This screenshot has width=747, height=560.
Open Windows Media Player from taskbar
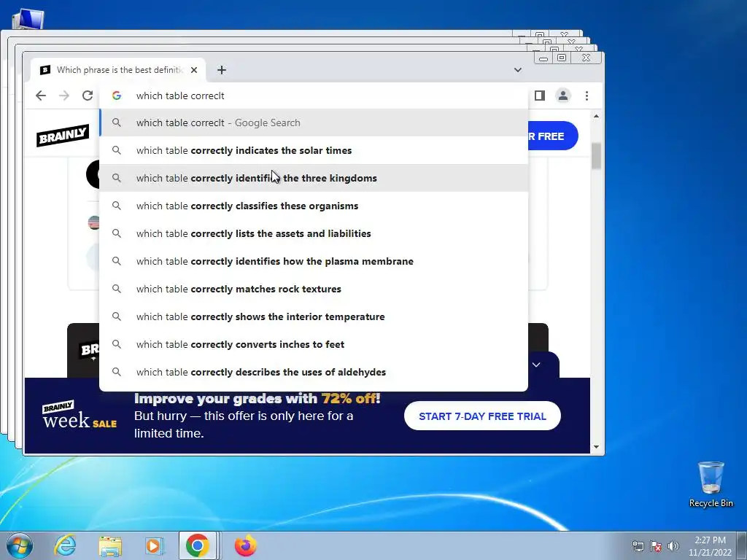click(154, 545)
